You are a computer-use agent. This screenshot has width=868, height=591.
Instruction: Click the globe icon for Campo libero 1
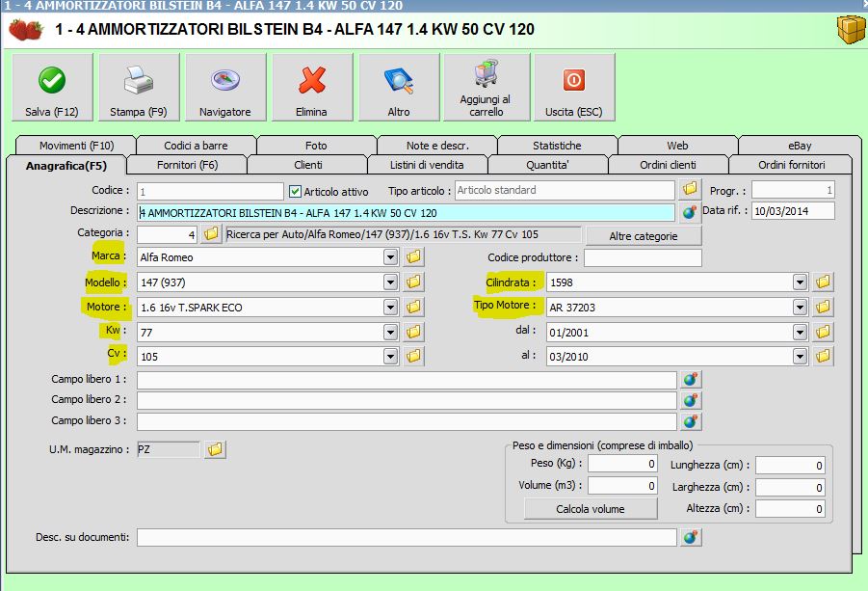coord(691,380)
